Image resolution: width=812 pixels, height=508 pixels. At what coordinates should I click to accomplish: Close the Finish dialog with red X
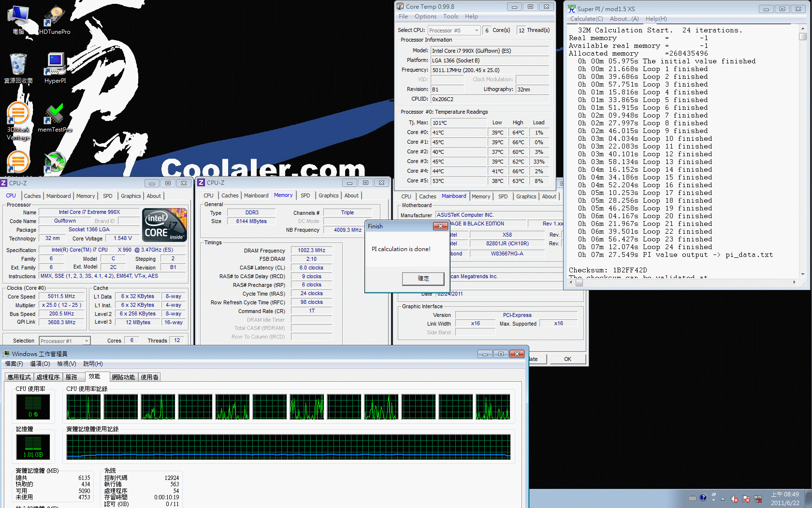440,226
